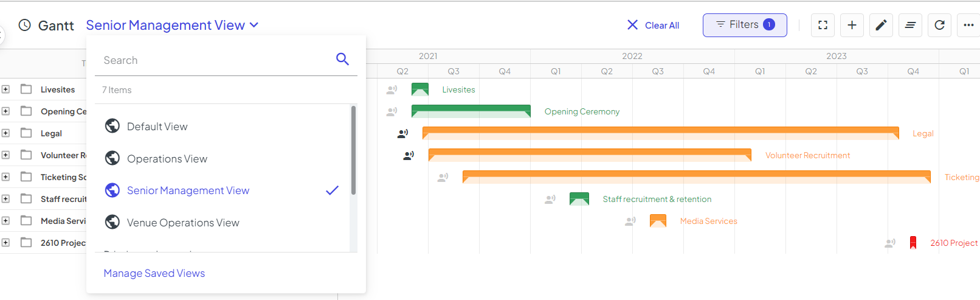
Task: Click the search magnifier icon
Action: pyautogui.click(x=342, y=59)
